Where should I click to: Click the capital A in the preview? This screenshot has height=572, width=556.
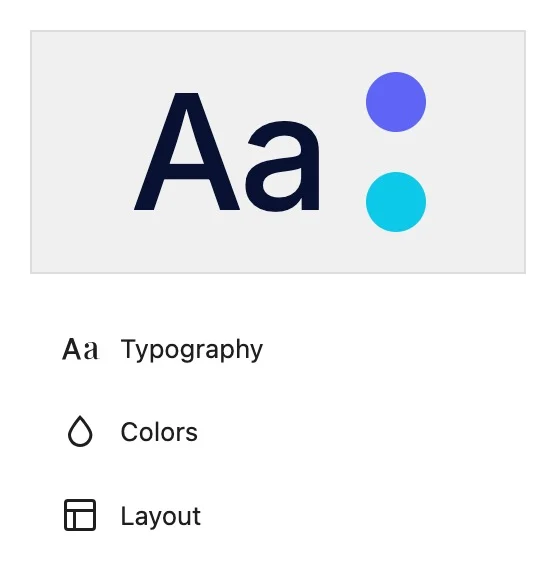(x=187, y=152)
